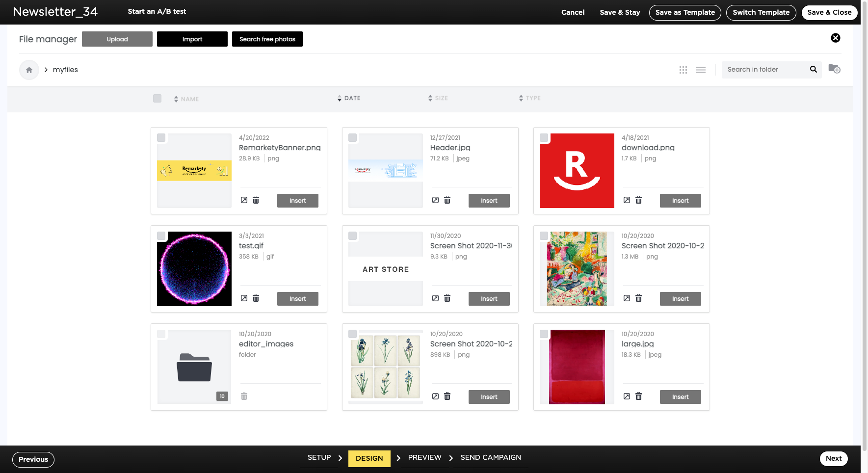
Task: Open the Setup step
Action: tap(319, 457)
